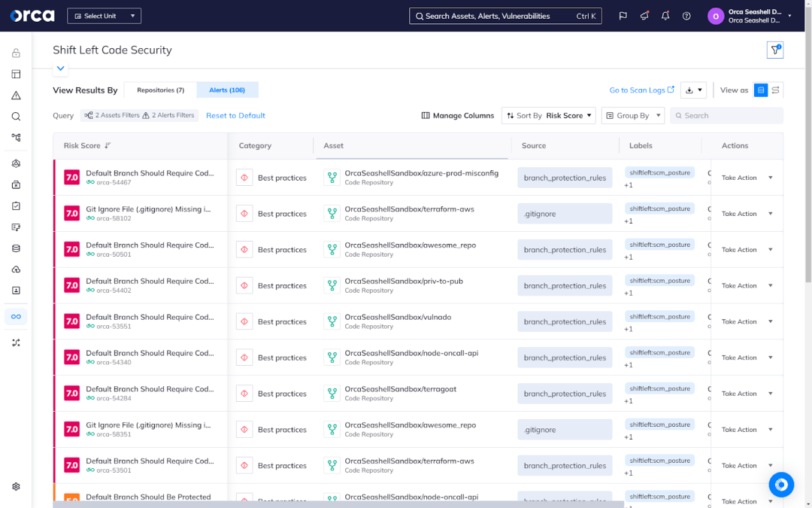Open the OrcaSeashellSandbox/priv-to-pub asset
Screen dimensions: 812x508
tap(404, 281)
